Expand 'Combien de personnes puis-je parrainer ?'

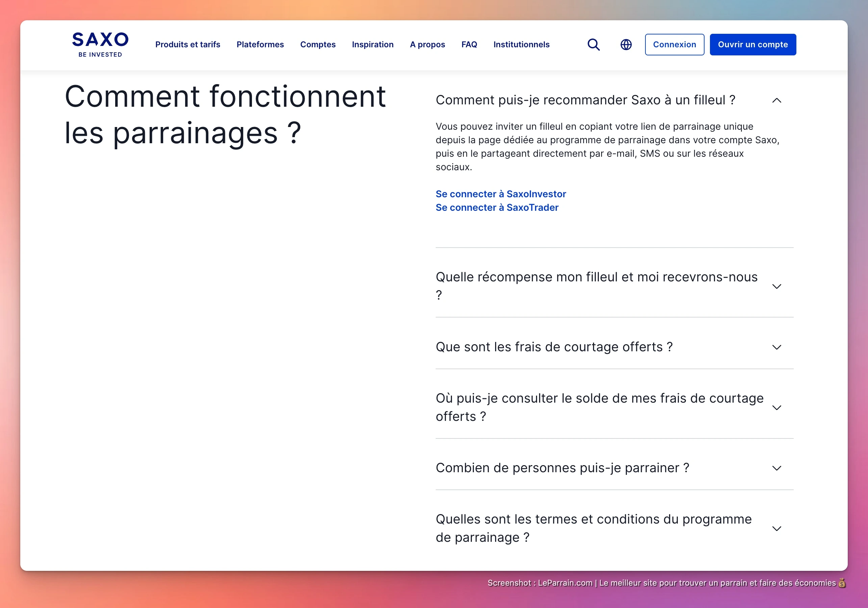coord(777,468)
